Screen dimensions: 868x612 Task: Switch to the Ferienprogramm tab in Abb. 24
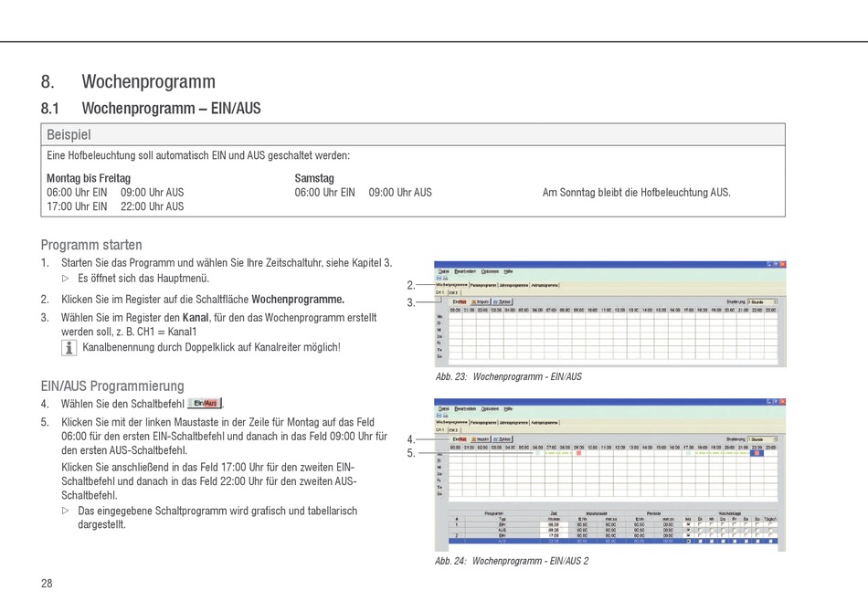click(483, 422)
